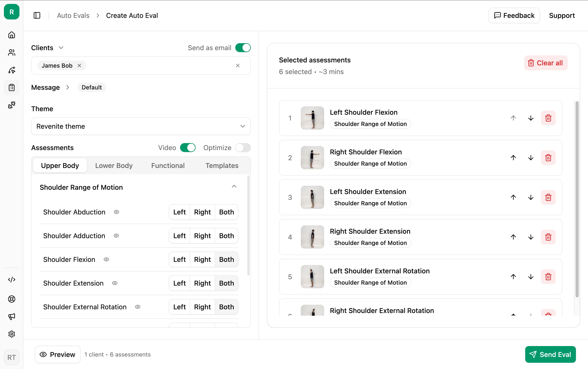The width and height of the screenshot is (588, 369).
Task: Clear all clients from the field
Action: click(x=238, y=66)
